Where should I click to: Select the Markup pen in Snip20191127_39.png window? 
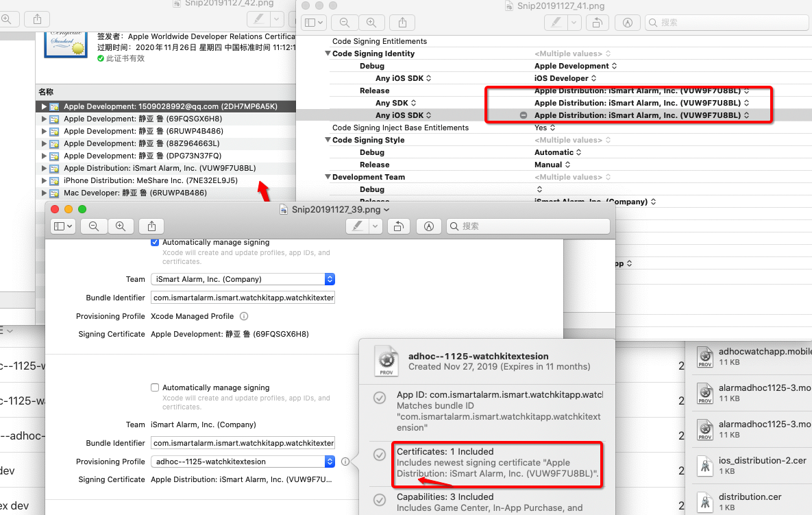[x=357, y=226]
